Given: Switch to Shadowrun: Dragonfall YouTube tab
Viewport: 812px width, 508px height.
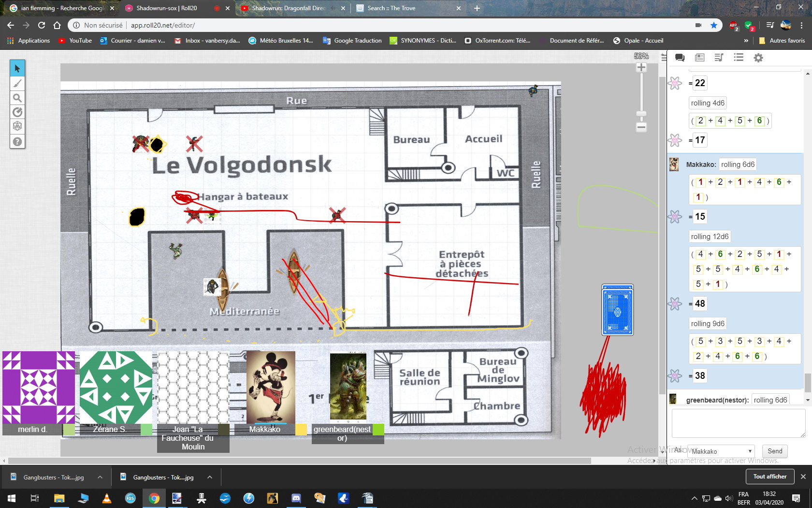Looking at the screenshot, I should (x=288, y=8).
